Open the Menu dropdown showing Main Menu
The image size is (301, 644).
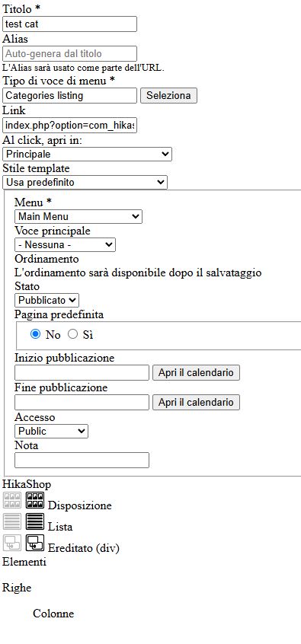pos(78,216)
